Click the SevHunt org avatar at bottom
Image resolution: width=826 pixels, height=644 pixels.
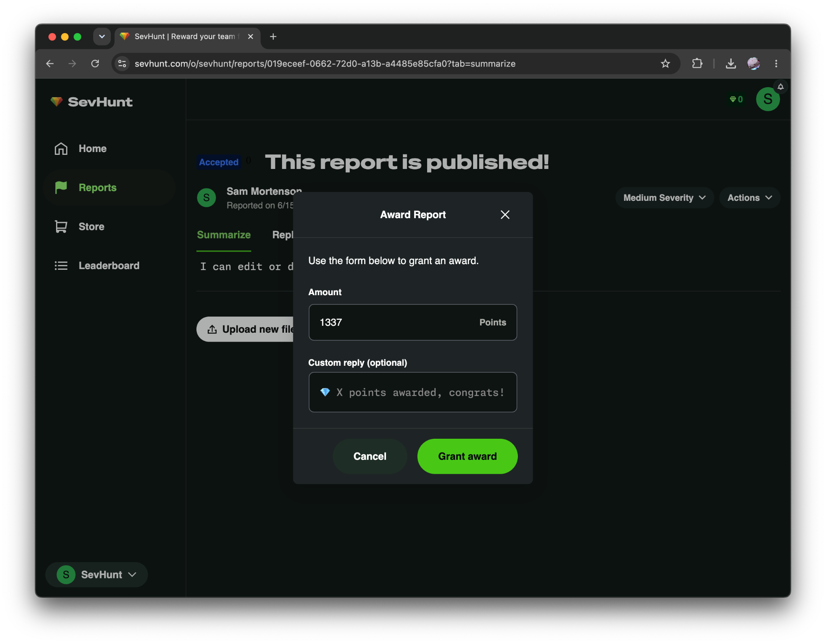coord(66,574)
